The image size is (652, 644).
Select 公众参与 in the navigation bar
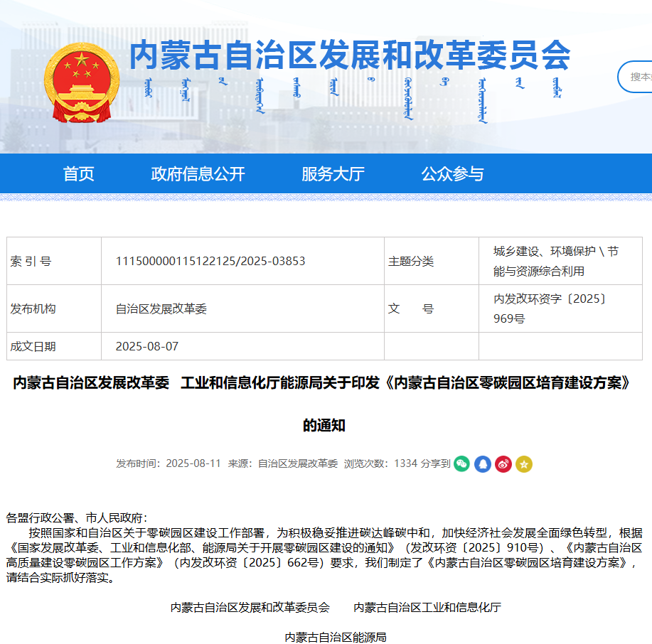click(x=452, y=173)
